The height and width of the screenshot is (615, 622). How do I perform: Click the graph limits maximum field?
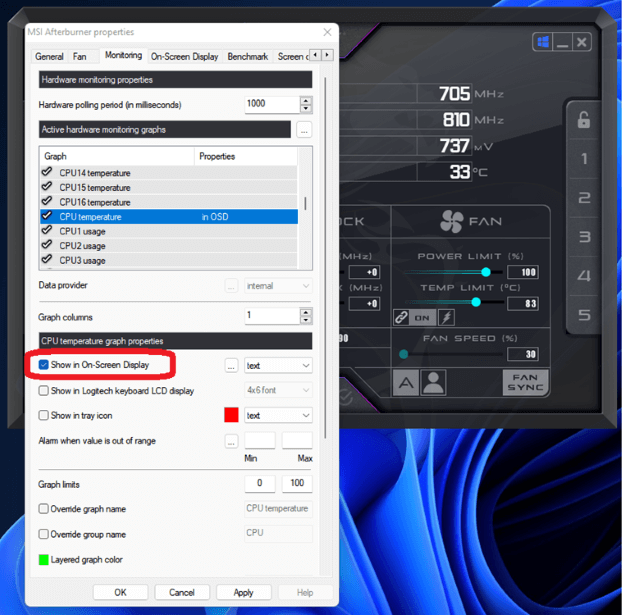297,483
